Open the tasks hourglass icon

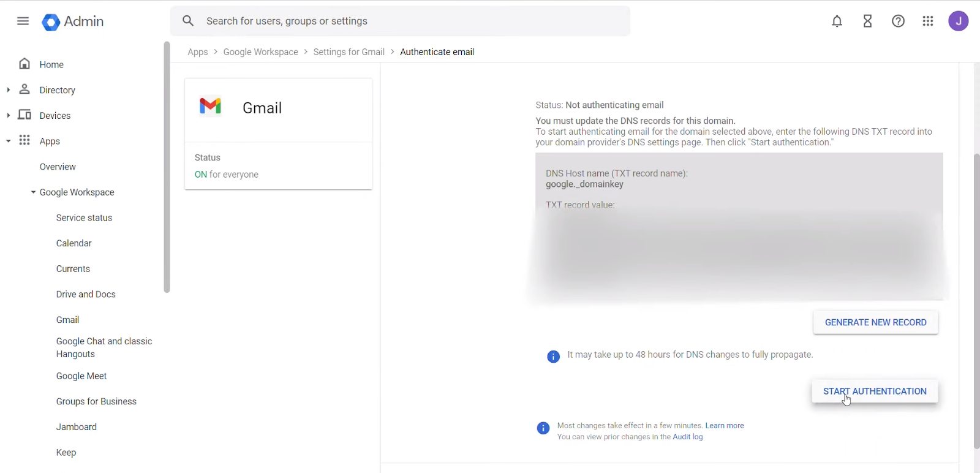(x=868, y=21)
